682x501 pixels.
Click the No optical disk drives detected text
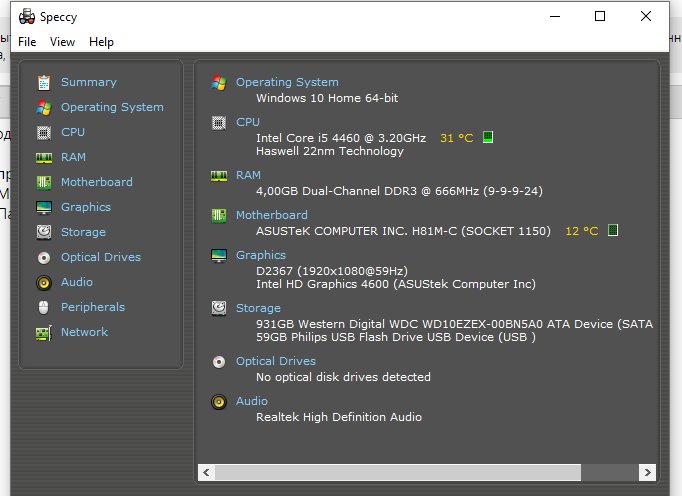[x=343, y=377]
